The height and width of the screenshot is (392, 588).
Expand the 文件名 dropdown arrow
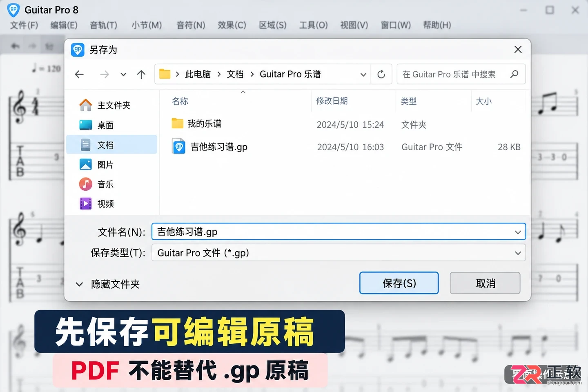pos(518,232)
